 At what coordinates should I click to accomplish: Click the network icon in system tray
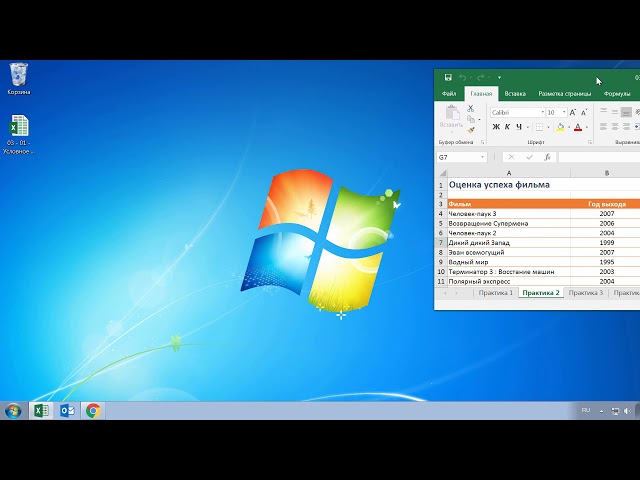click(x=615, y=411)
